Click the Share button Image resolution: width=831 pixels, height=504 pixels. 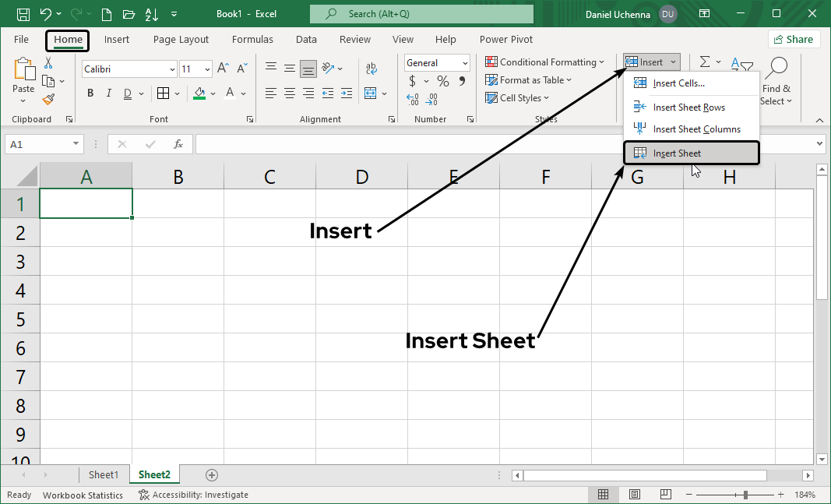coord(794,39)
